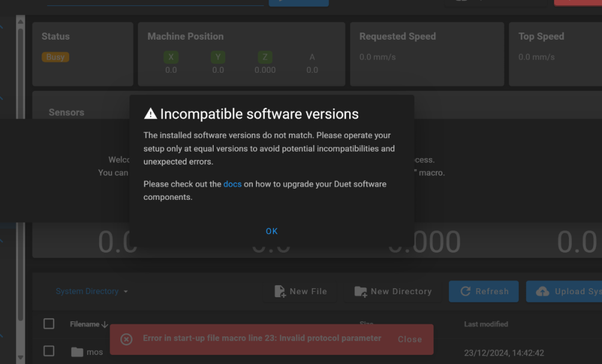Click the Upload System Files cloud icon

coord(542,292)
